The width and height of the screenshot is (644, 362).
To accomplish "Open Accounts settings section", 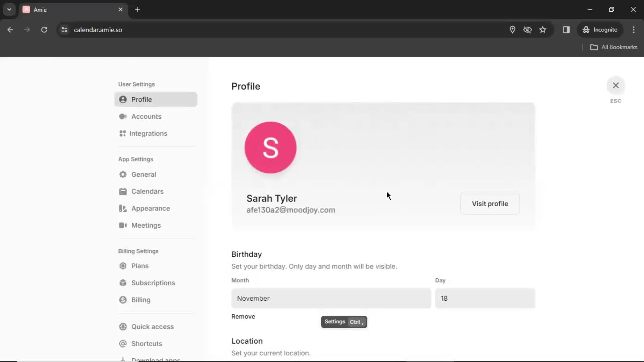I will [146, 116].
